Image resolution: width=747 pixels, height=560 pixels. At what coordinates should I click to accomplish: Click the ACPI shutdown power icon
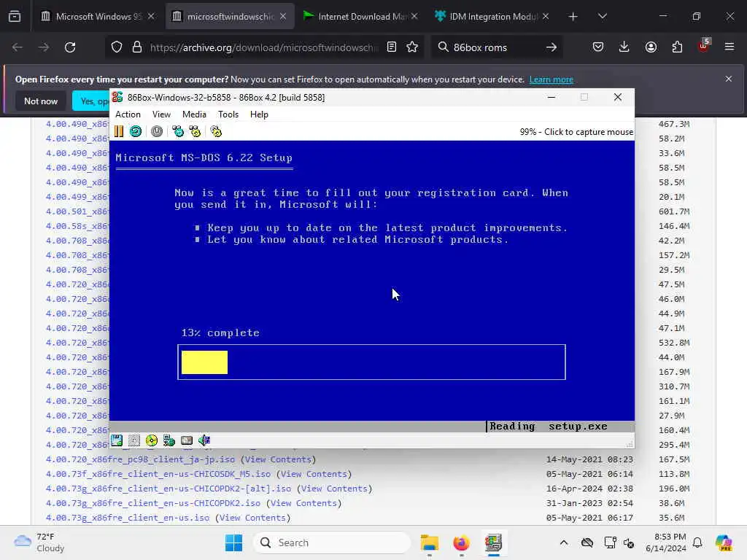[157, 131]
